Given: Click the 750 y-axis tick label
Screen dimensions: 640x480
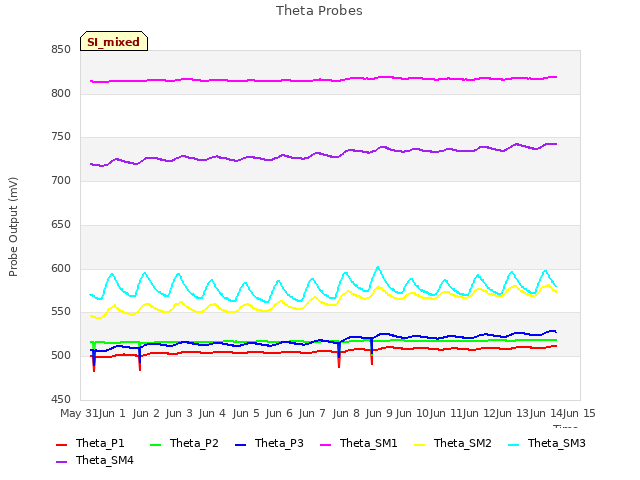Looking at the screenshot, I should (61, 137).
